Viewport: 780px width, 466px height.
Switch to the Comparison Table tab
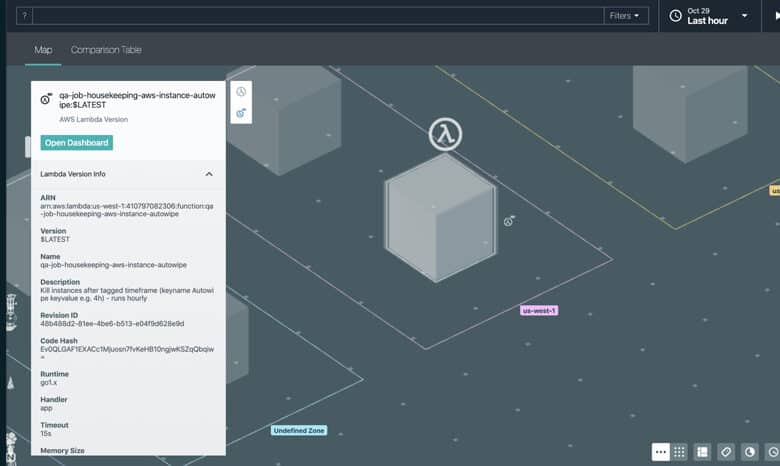(x=106, y=50)
